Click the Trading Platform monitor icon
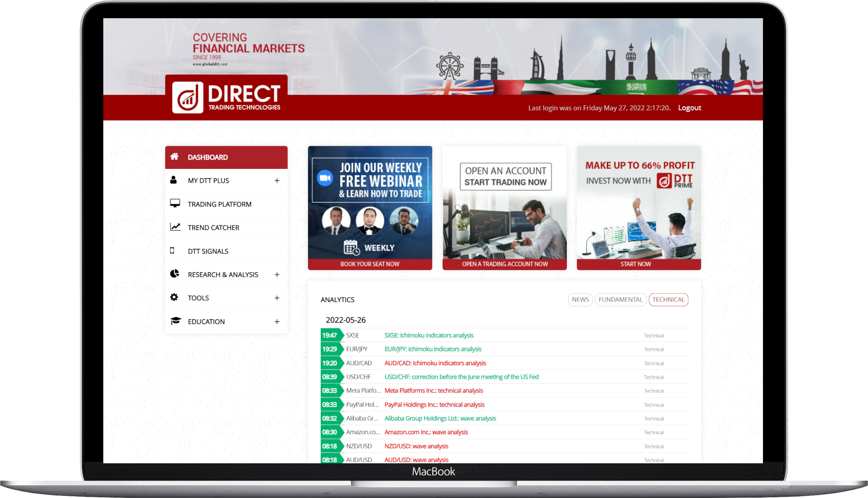The image size is (868, 498). tap(175, 203)
